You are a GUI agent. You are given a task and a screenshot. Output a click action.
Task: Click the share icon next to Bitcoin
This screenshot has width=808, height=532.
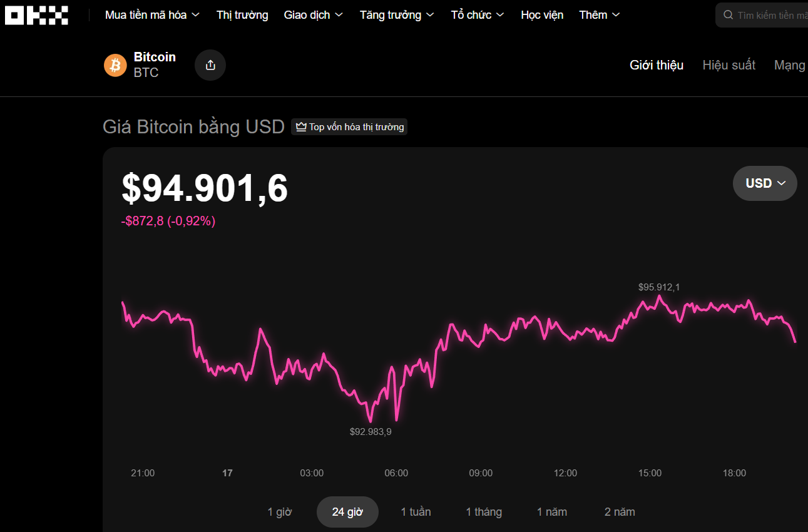[x=210, y=65]
